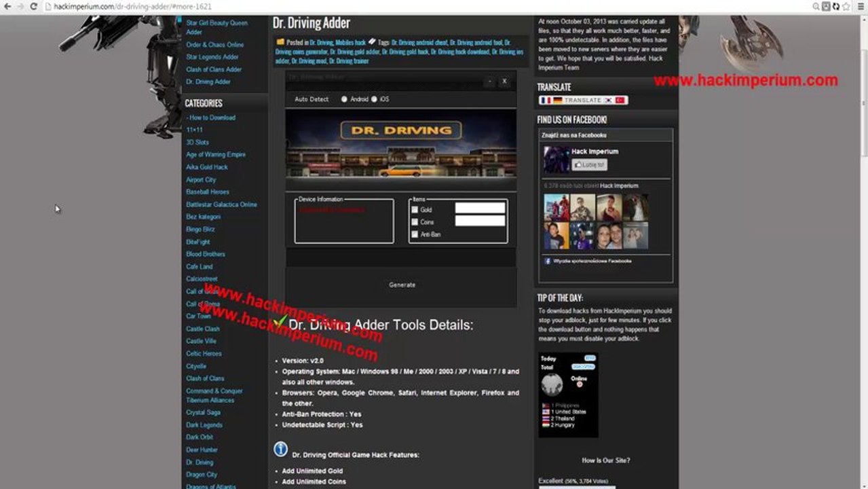Click the 'Add Unlimited Gold' feature text
Viewport: 868px width, 489px height.
312,471
